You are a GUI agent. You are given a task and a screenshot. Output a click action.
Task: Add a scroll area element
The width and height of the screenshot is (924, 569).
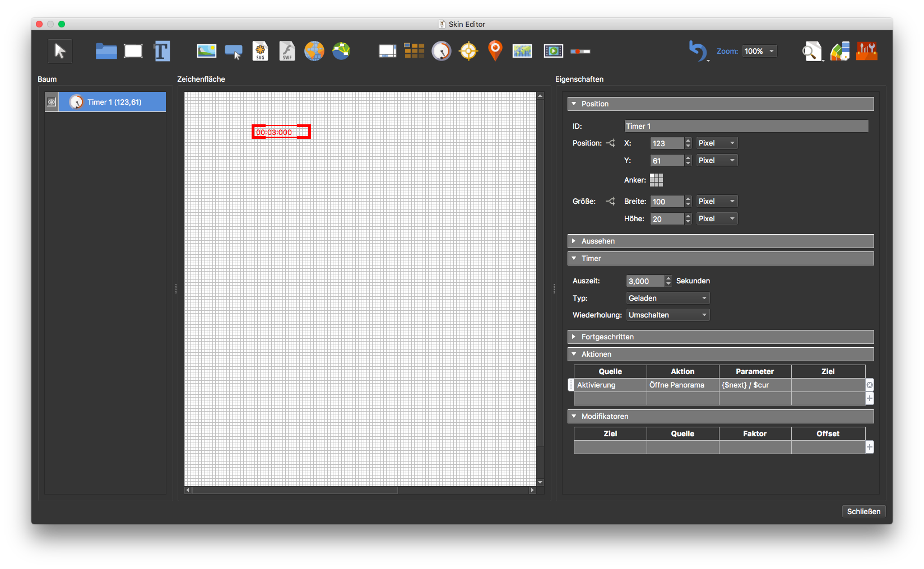(388, 51)
